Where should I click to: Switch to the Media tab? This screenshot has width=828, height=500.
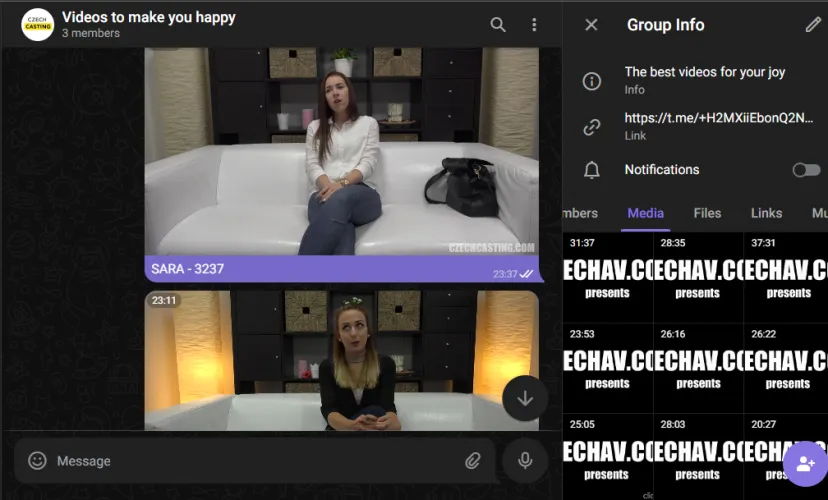645,213
